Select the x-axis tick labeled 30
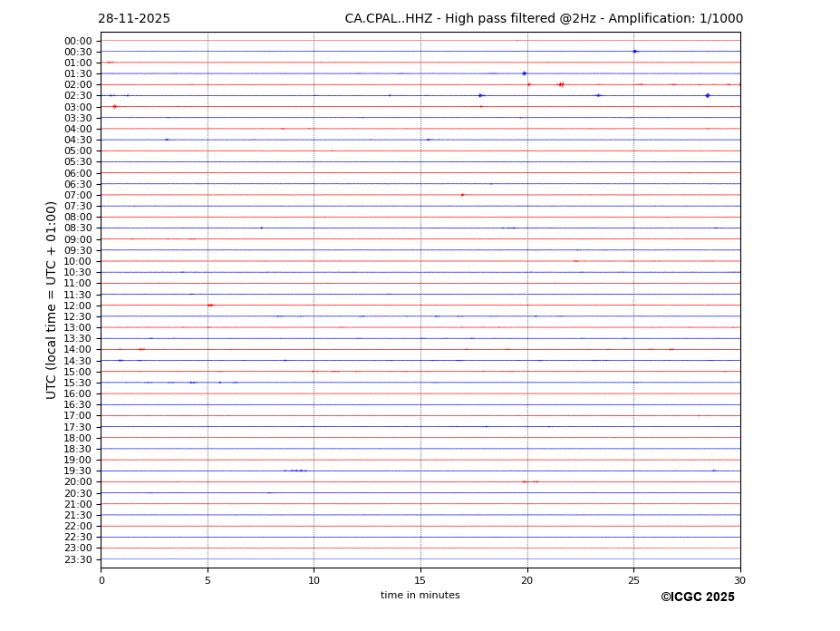The image size is (840, 631). [x=739, y=580]
